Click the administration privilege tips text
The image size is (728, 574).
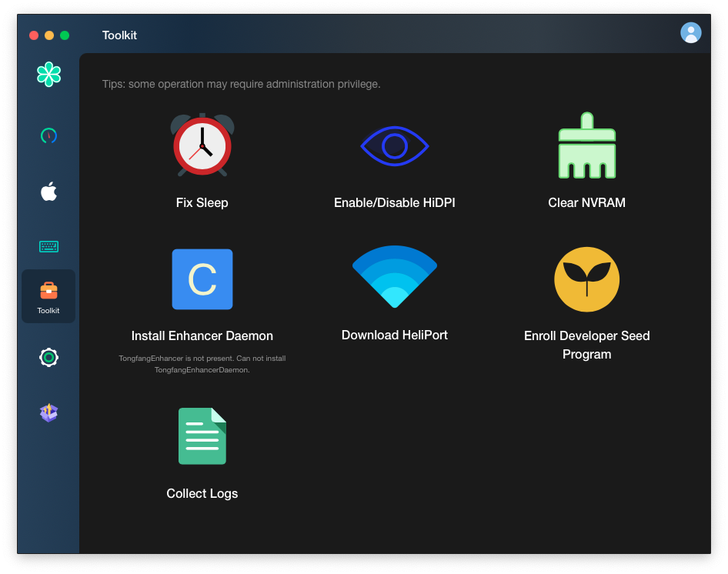point(242,84)
